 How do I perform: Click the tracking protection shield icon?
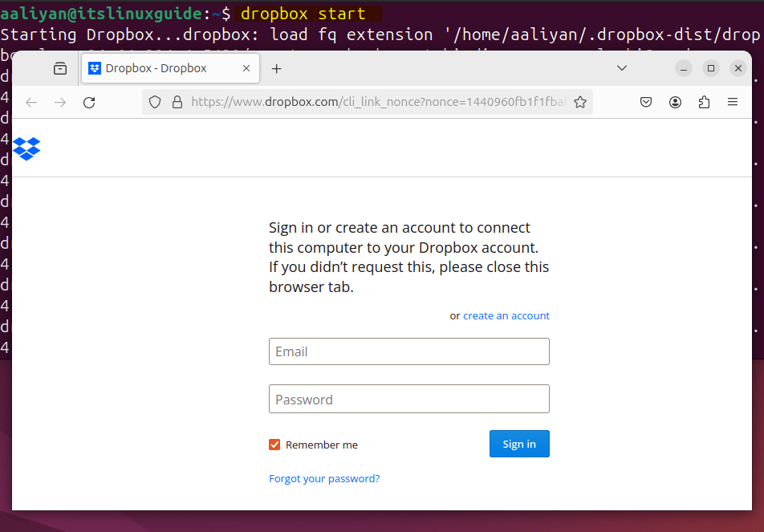[x=155, y=102]
